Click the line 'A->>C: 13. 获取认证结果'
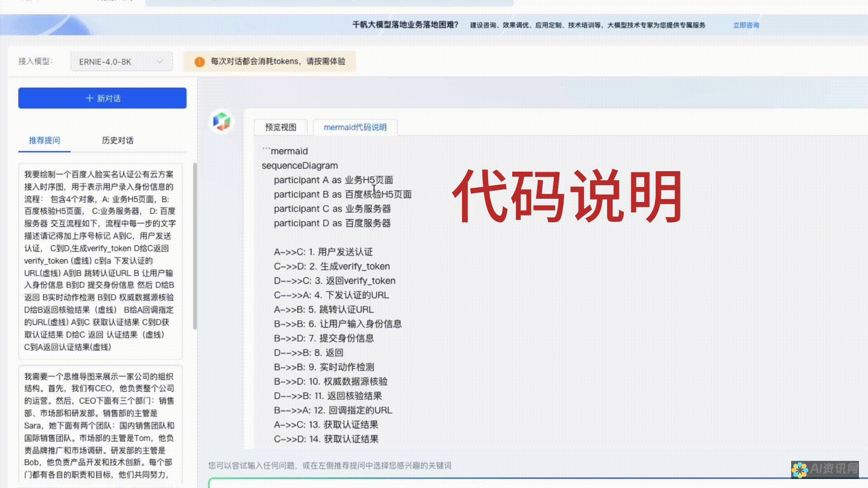This screenshot has height=488, width=868. pos(326,425)
